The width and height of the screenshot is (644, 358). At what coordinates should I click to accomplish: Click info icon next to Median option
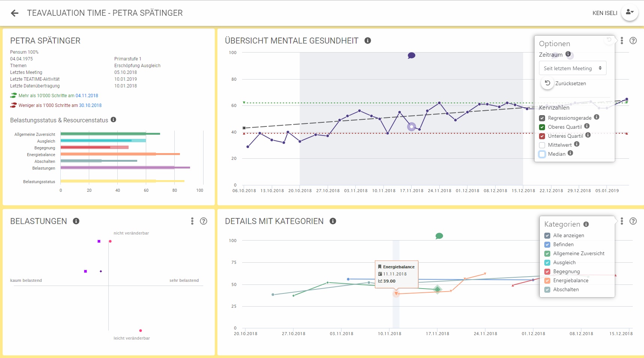click(x=570, y=153)
